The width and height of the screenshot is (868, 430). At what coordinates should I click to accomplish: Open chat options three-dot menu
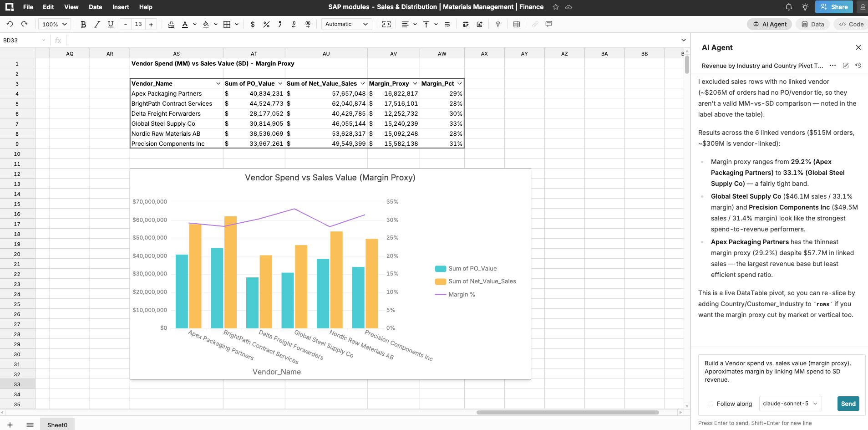point(832,66)
